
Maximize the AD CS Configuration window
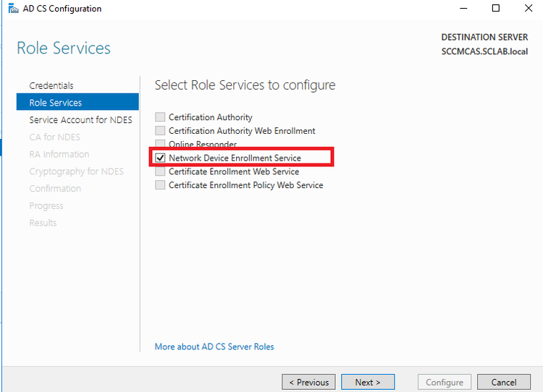point(496,9)
